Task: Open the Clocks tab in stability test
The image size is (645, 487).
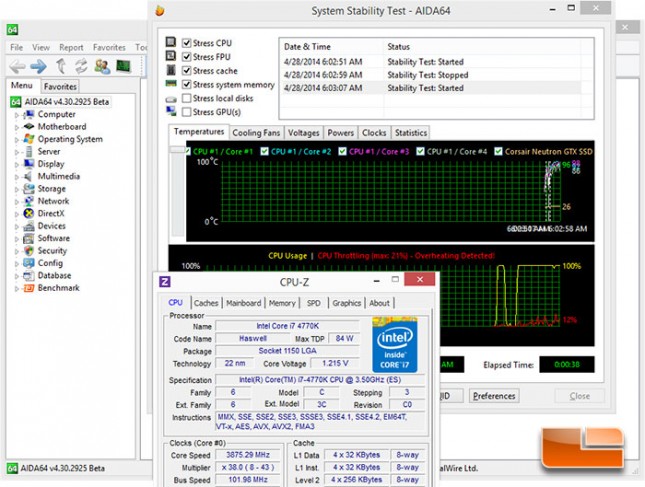Action: [374, 133]
